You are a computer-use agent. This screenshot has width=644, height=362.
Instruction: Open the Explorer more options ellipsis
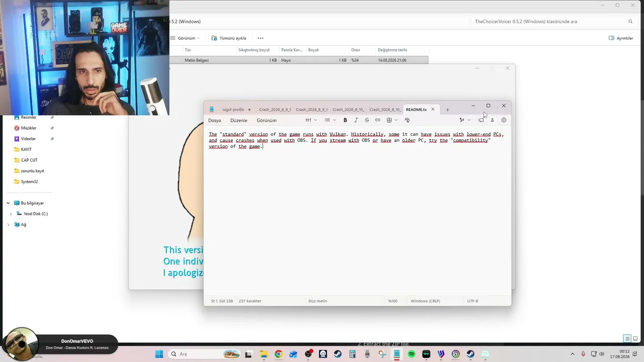[x=261, y=38]
